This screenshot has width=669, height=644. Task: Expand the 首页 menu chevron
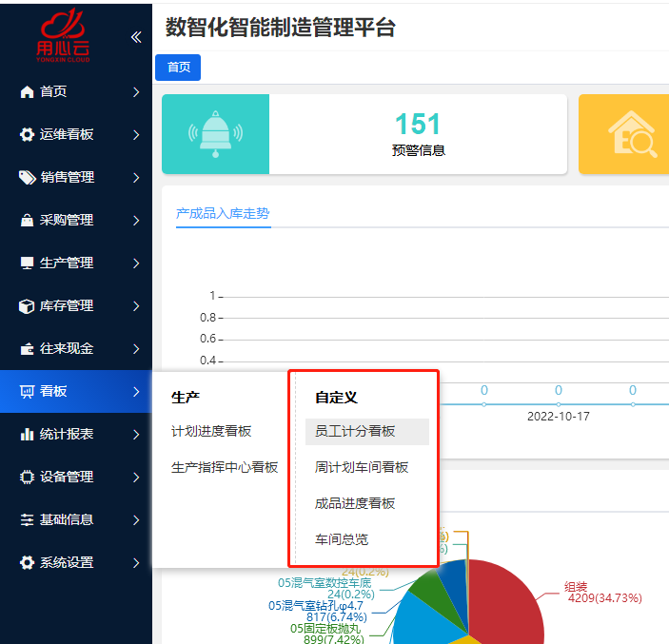pyautogui.click(x=136, y=92)
